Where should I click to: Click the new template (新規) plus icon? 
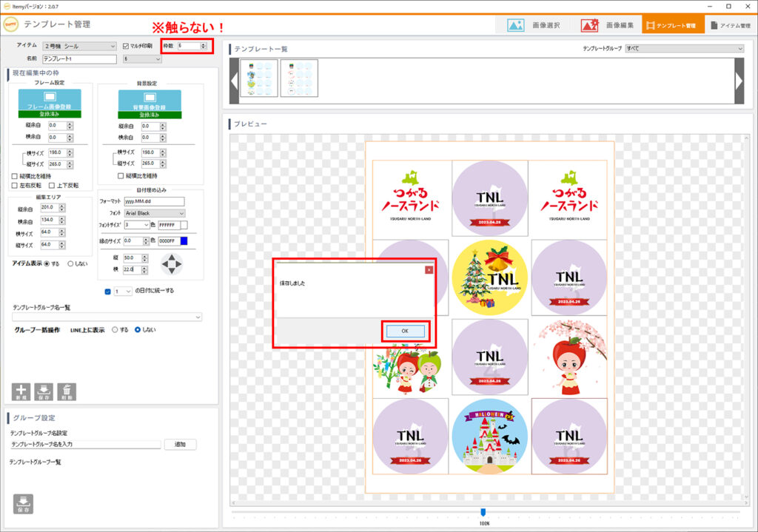tap(21, 391)
